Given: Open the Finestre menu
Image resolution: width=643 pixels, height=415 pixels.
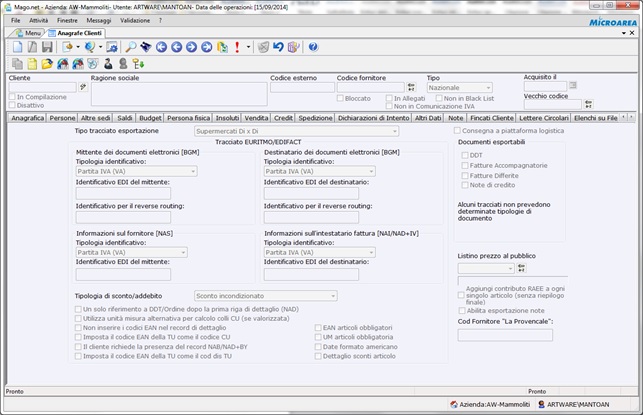Looking at the screenshot, I should pos(67,20).
